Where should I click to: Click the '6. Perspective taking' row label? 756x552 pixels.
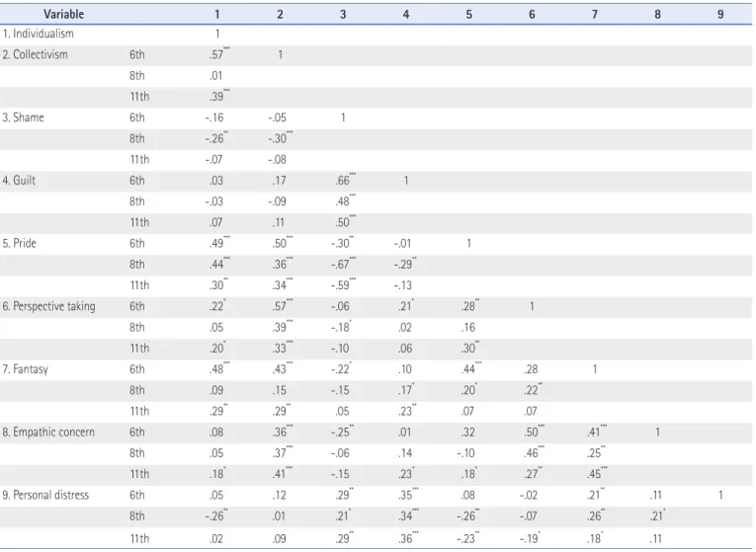(48, 306)
